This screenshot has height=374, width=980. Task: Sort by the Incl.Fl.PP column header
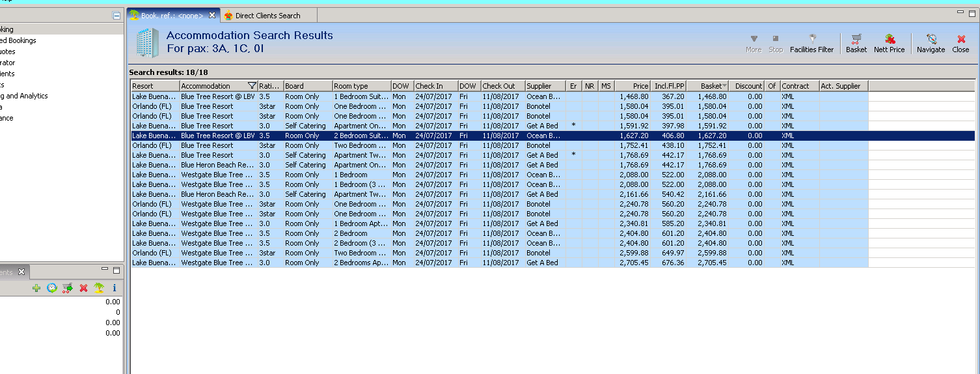pos(669,86)
